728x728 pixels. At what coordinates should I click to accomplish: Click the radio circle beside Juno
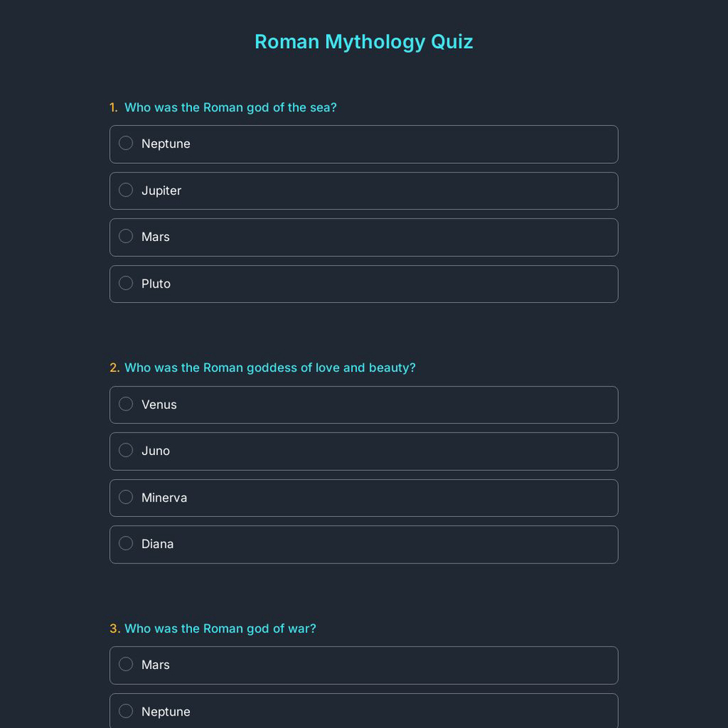[x=125, y=450]
